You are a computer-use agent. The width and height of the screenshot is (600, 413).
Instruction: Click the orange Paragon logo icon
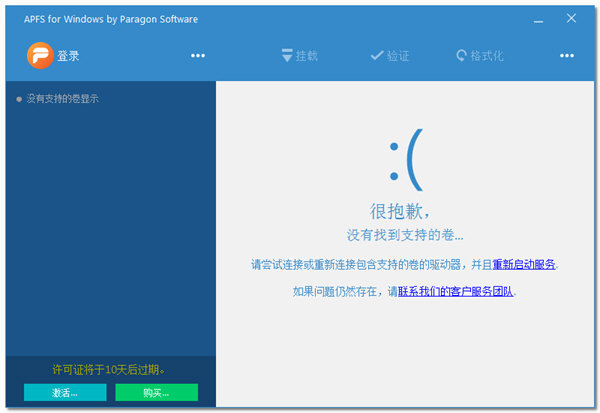[x=40, y=56]
